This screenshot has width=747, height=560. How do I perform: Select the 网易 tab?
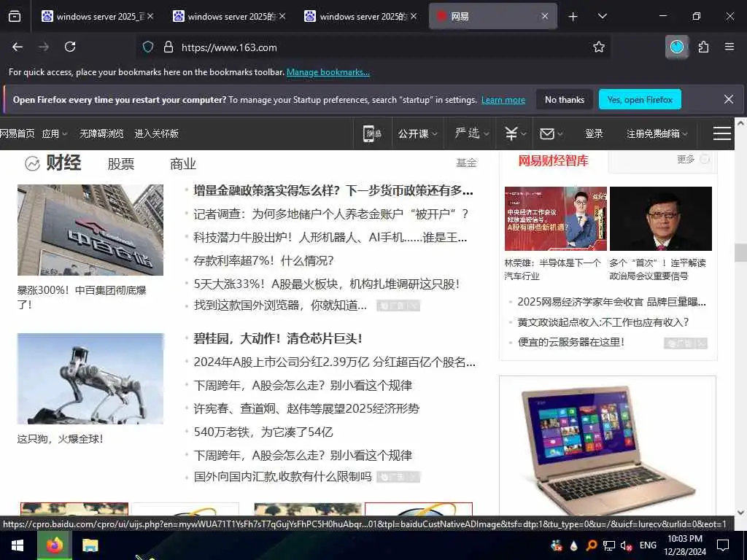[x=492, y=16]
